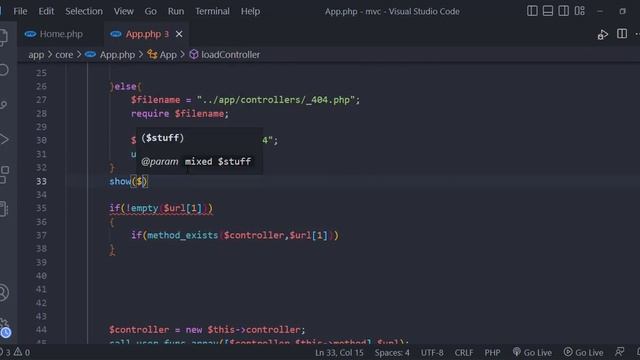640x360 pixels.
Task: Click line number 44 in gutter
Action: [41, 330]
